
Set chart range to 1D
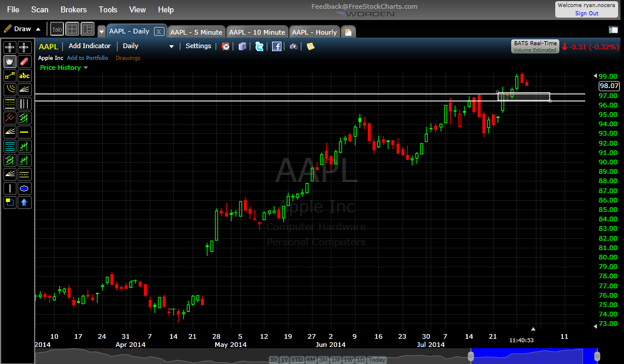(360, 360)
